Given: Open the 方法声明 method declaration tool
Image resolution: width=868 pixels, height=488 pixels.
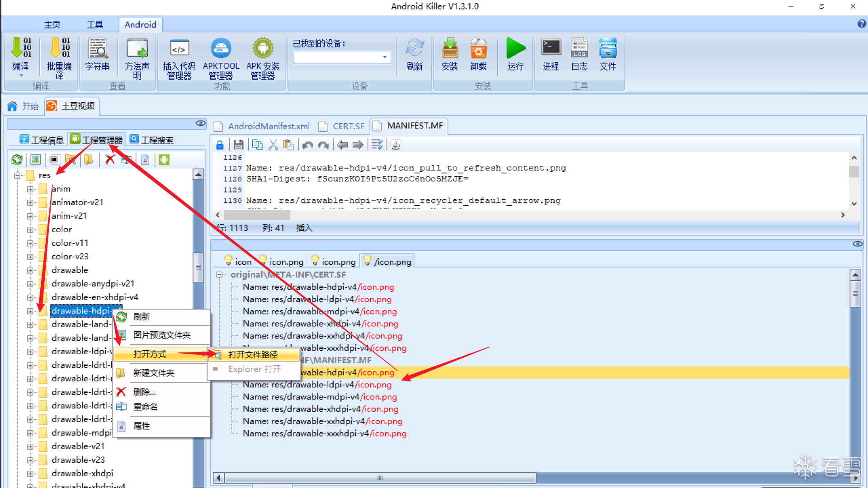Looking at the screenshot, I should tap(137, 58).
